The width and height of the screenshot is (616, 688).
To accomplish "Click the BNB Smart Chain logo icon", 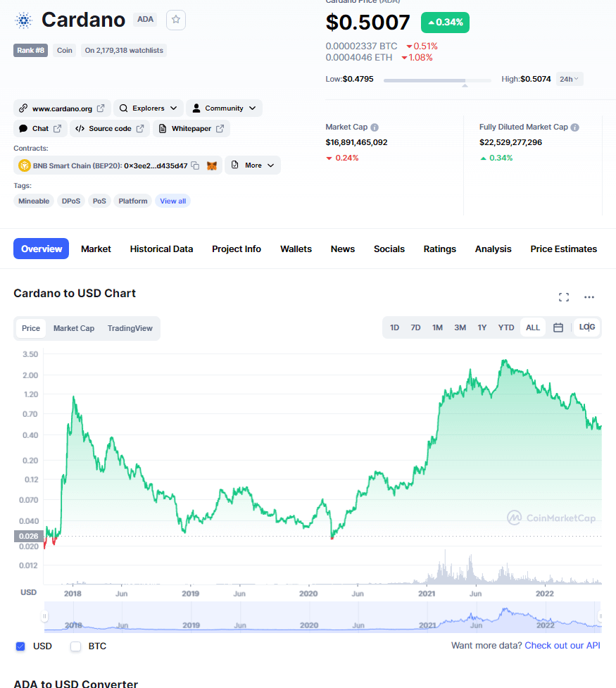I will click(24, 165).
